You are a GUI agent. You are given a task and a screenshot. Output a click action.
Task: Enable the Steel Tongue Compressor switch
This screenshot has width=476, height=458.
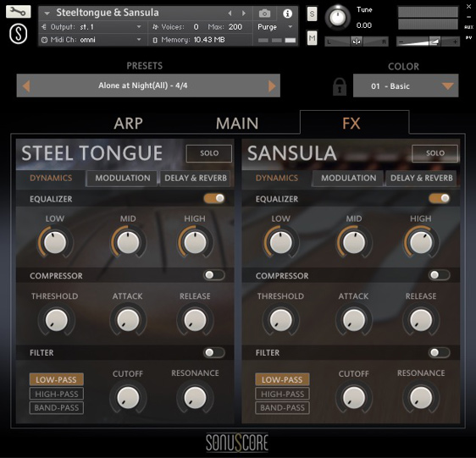pyautogui.click(x=214, y=275)
